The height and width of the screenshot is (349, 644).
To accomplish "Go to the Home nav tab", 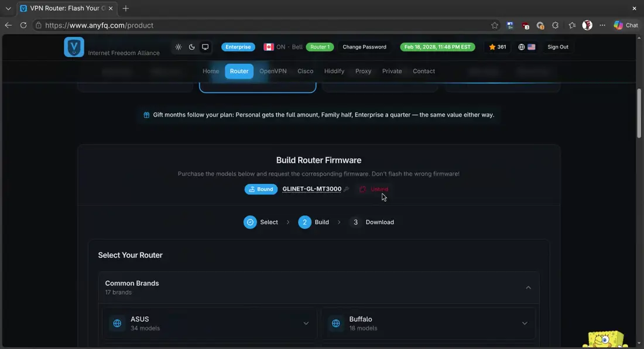I will click(211, 71).
